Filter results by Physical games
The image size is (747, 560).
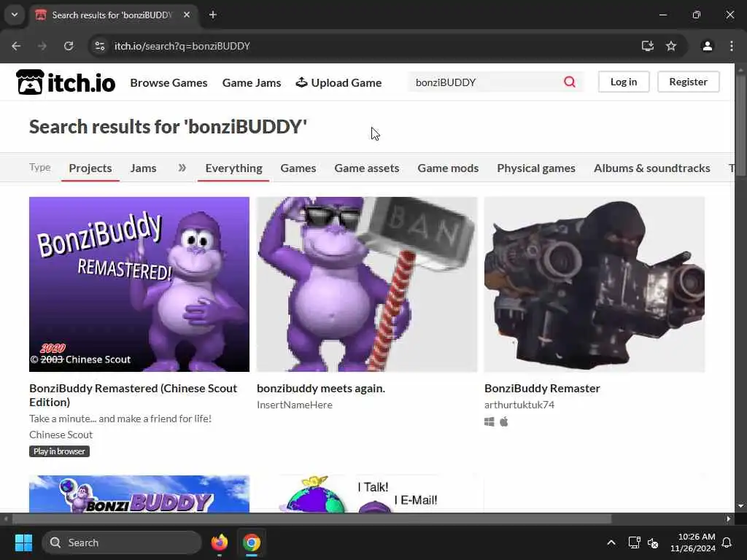pyautogui.click(x=536, y=168)
